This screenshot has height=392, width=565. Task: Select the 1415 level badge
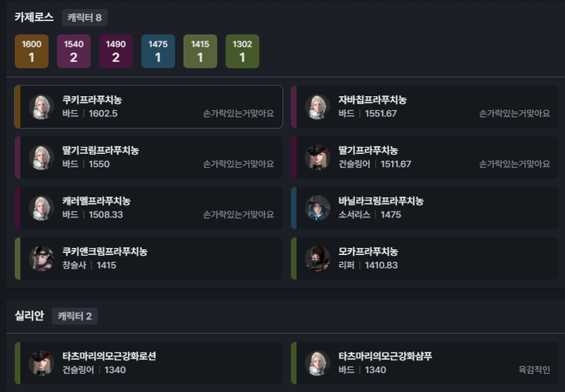201,51
